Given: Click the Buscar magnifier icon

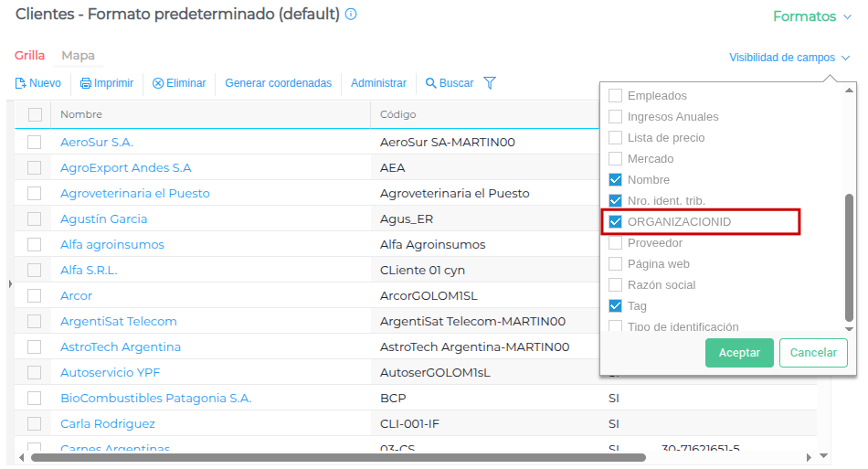Looking at the screenshot, I should tap(431, 83).
